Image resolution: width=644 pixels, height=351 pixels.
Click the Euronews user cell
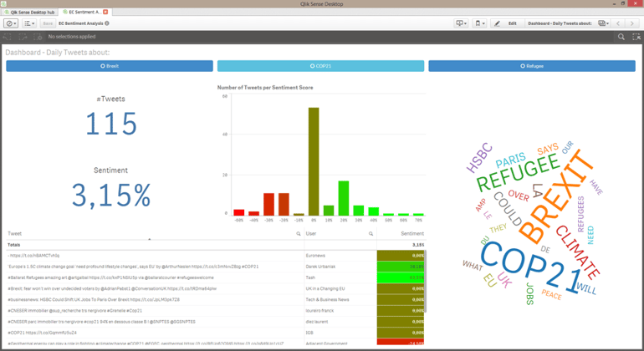340,256
